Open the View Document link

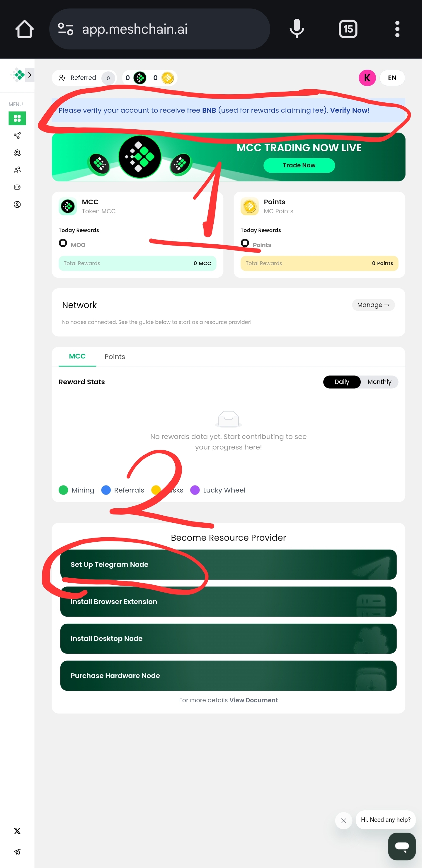(253, 700)
